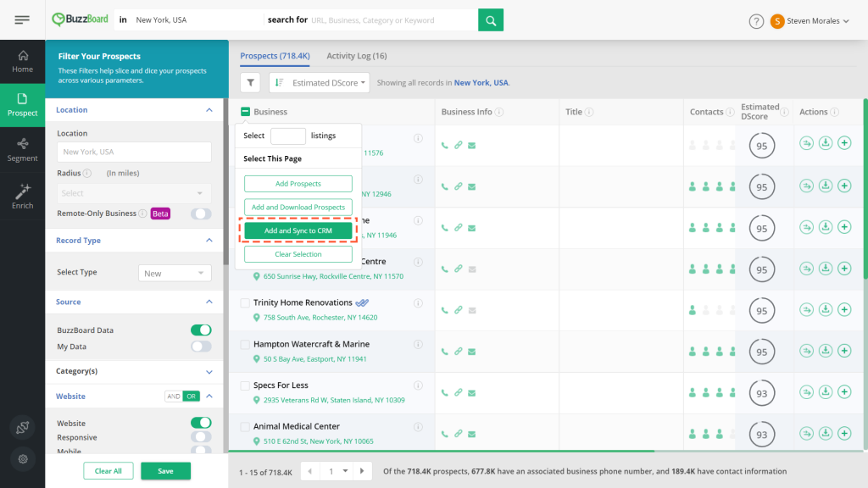Viewport: 868px width, 488px height.
Task: Check the Specs For Less row checkbox
Action: (x=245, y=385)
